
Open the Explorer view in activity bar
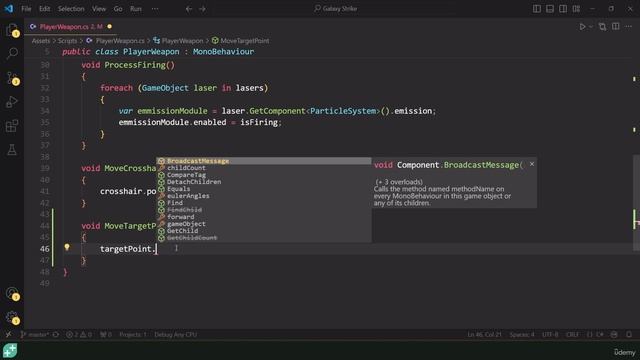pos(12,29)
